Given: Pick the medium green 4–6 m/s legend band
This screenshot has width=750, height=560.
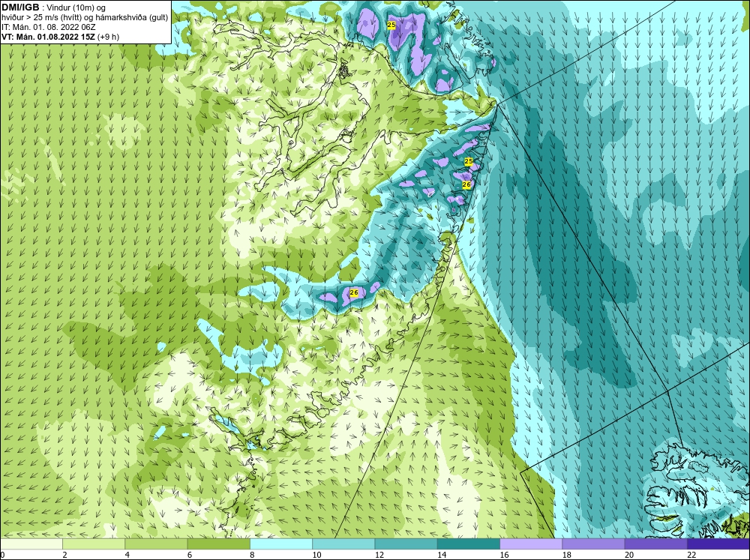Looking at the screenshot, I should [156, 544].
